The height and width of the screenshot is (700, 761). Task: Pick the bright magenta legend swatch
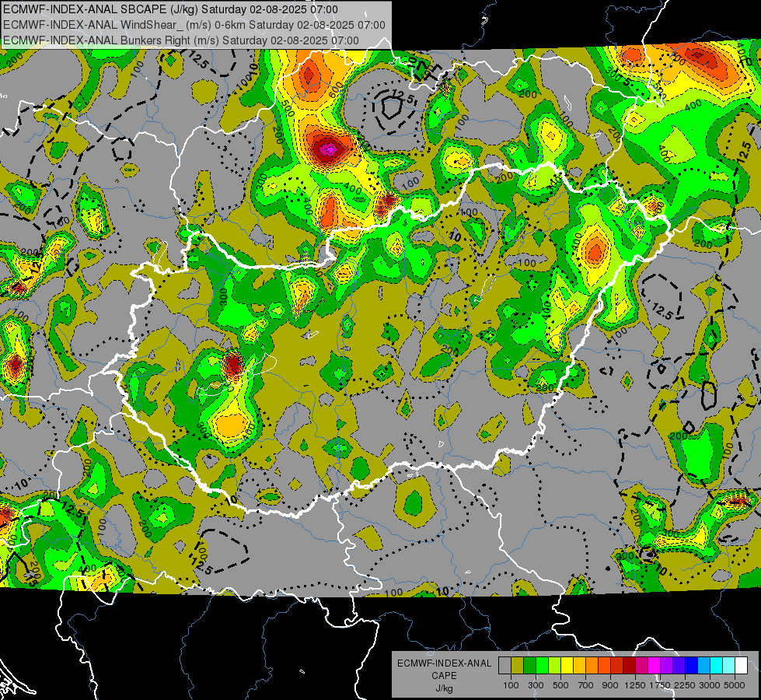(x=655, y=665)
